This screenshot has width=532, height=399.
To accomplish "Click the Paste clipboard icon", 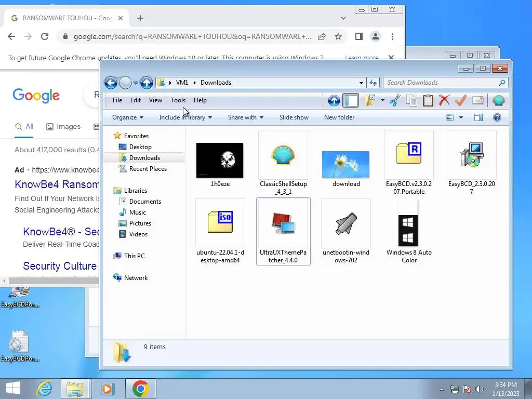I will click(428, 100).
